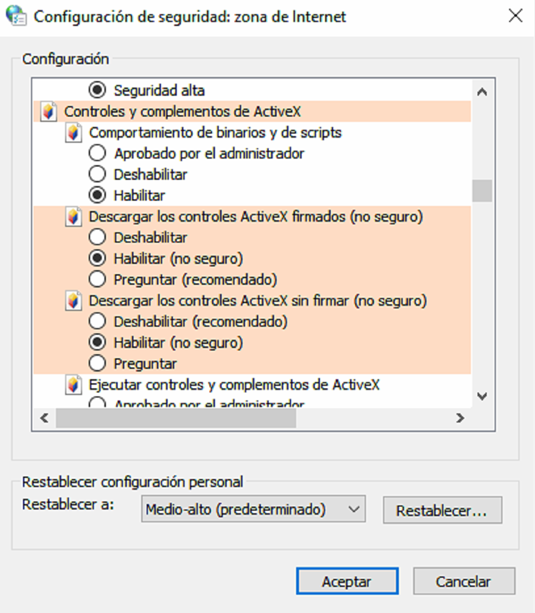
Task: Dismiss the dialog with Cancelar
Action: click(464, 581)
